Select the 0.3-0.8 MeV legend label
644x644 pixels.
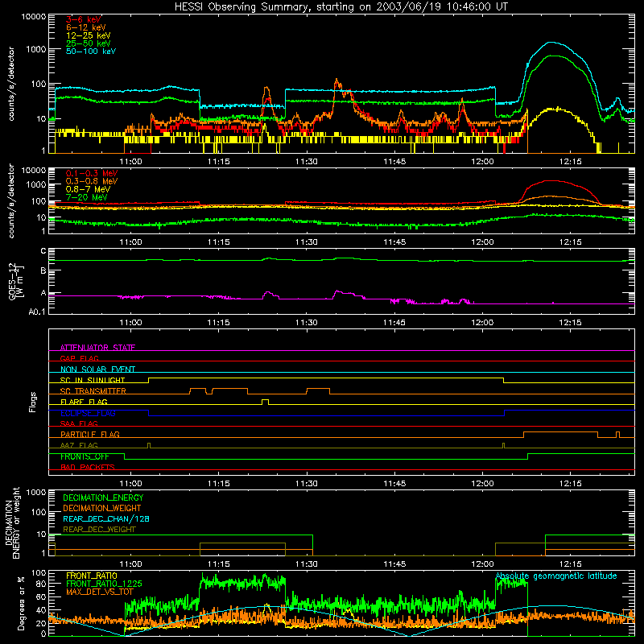(92, 181)
